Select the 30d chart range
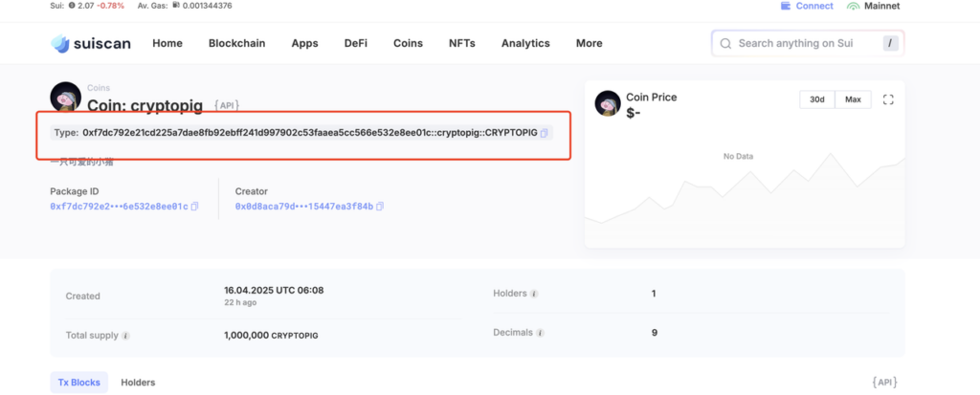This screenshot has height=395, width=980. coord(817,99)
